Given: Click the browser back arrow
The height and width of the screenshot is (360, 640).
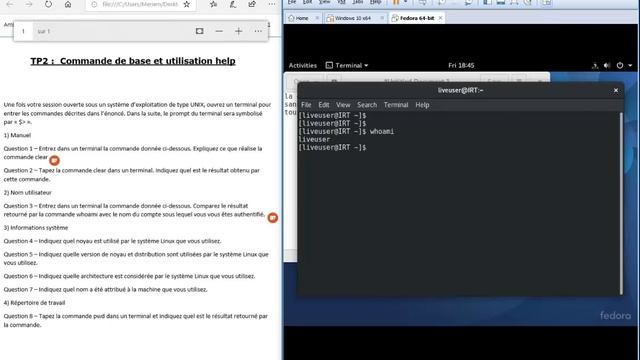Looking at the screenshot, I should 9,4.
